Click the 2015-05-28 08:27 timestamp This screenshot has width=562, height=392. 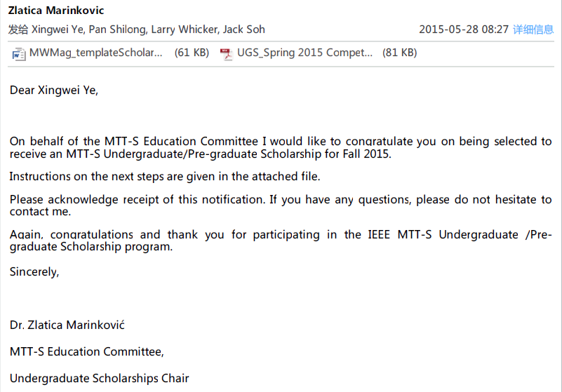tap(464, 29)
